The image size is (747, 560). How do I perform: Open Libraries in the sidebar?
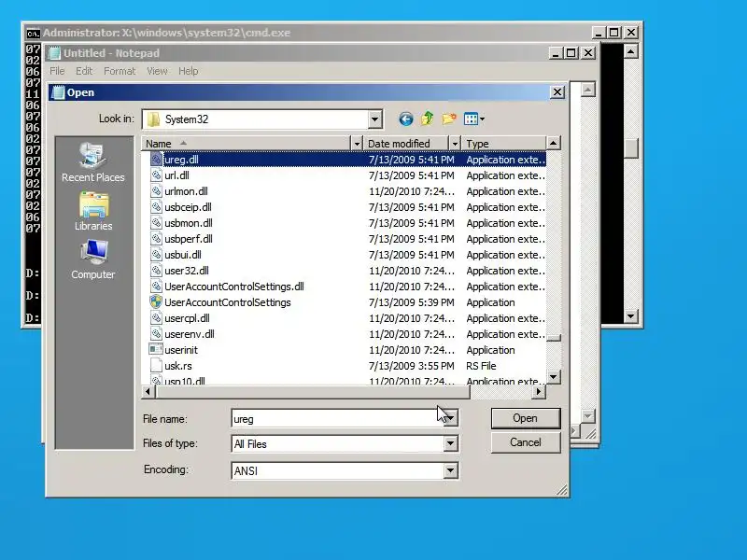(x=93, y=212)
